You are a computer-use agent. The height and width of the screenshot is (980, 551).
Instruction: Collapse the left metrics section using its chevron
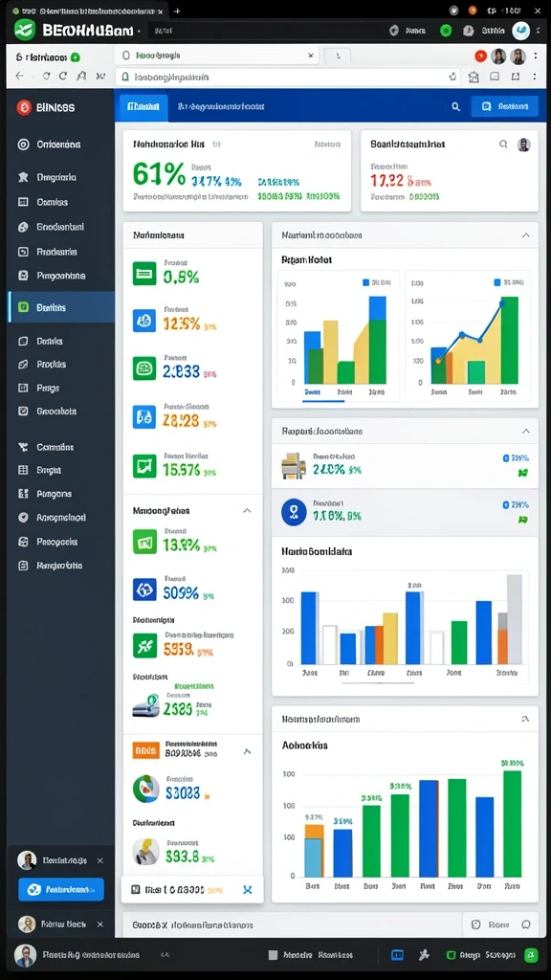247,511
